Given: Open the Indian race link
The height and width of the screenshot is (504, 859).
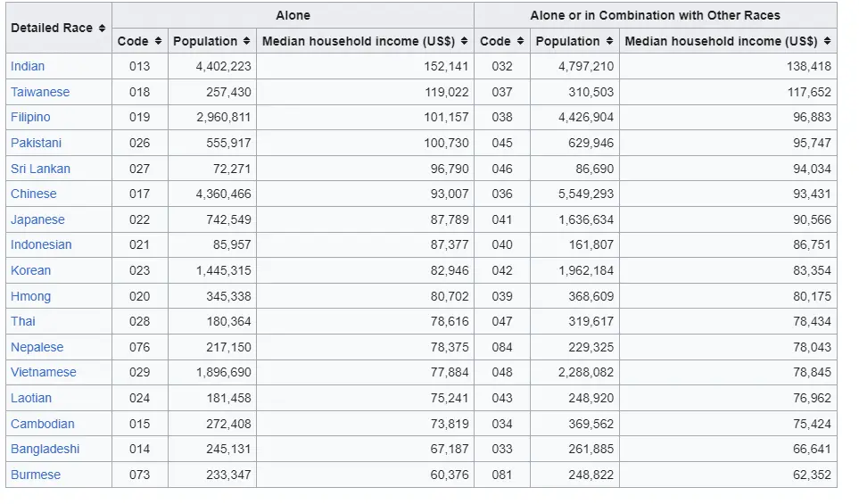Looking at the screenshot, I should tap(28, 66).
